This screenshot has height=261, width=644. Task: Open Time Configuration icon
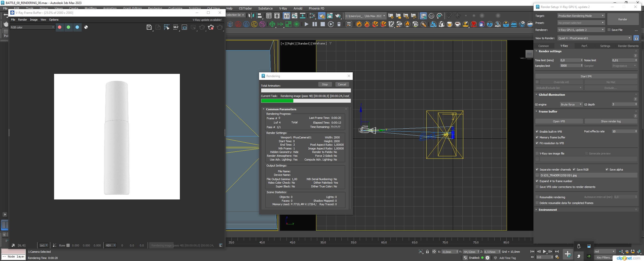click(557, 257)
